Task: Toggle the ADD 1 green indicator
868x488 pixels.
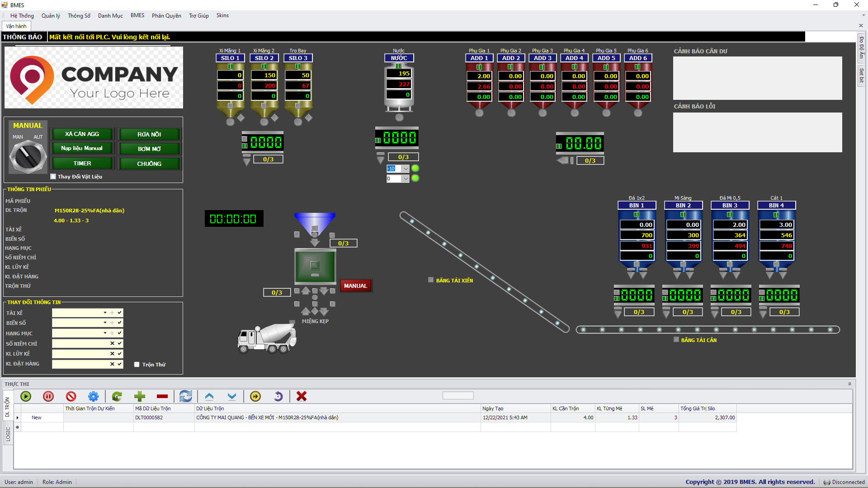Action: tap(479, 67)
